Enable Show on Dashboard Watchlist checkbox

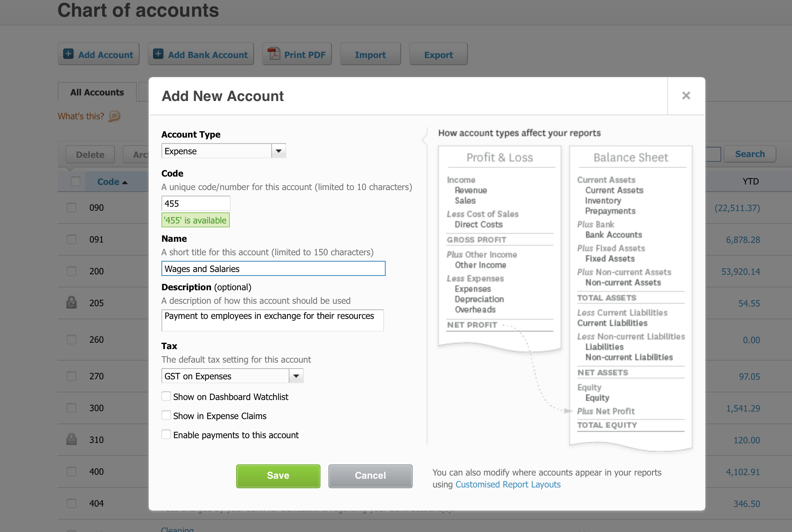[166, 396]
